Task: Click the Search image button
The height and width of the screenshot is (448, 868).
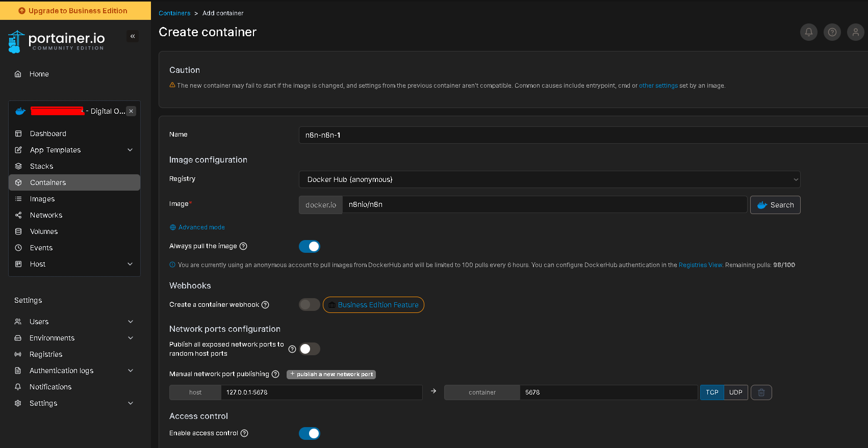Action: [775, 205]
